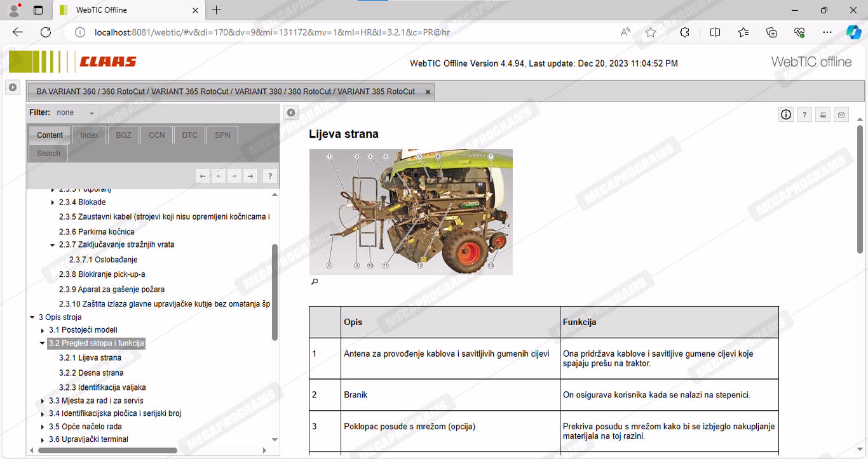Go to first page with the leftmost arrow
868x459 pixels.
[x=203, y=176]
